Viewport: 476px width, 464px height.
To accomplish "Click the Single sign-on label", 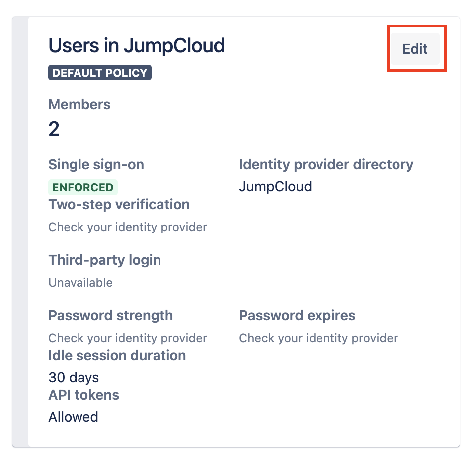I will coord(96,164).
